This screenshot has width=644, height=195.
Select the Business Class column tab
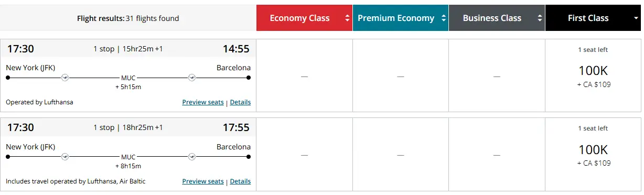click(x=497, y=18)
